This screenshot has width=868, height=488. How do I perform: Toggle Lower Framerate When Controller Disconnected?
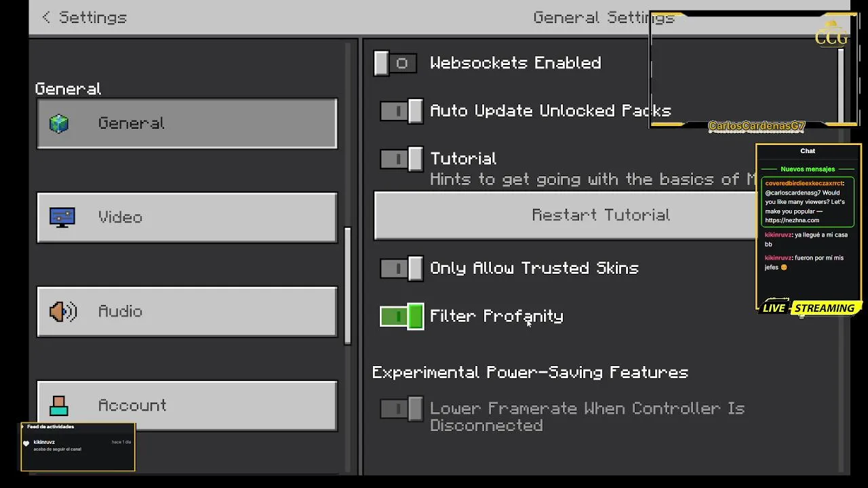coord(401,409)
